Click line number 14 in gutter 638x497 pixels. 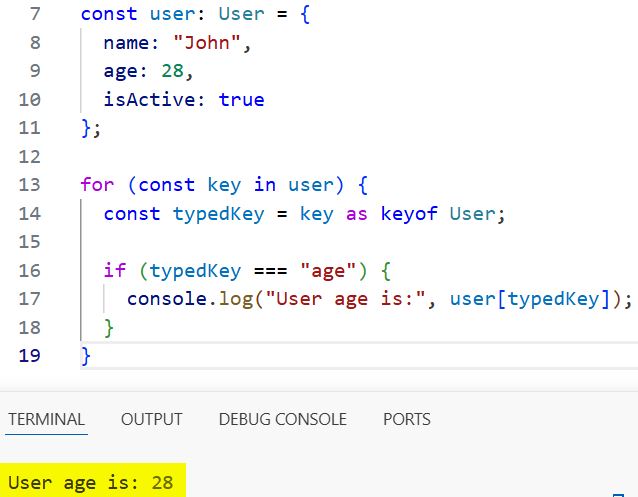(30, 214)
